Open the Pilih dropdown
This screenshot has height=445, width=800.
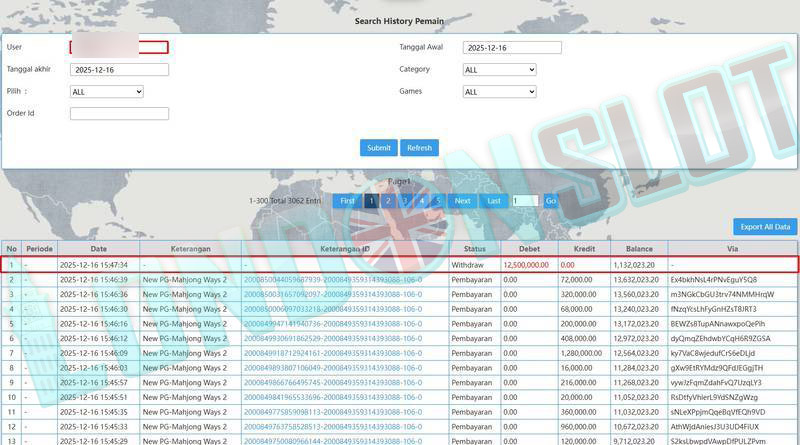coord(107,92)
